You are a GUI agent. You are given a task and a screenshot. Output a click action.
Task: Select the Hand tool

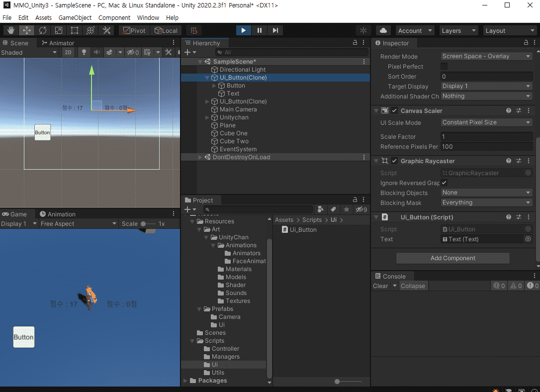(10, 30)
